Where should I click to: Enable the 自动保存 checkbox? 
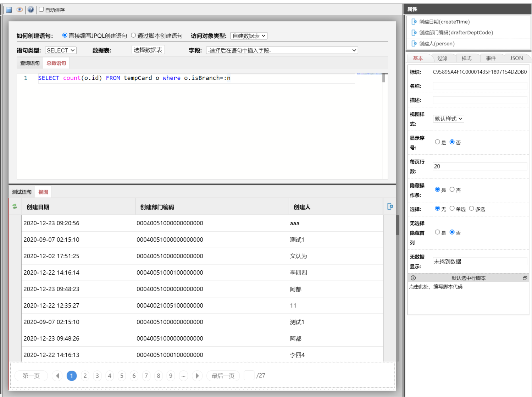click(41, 10)
